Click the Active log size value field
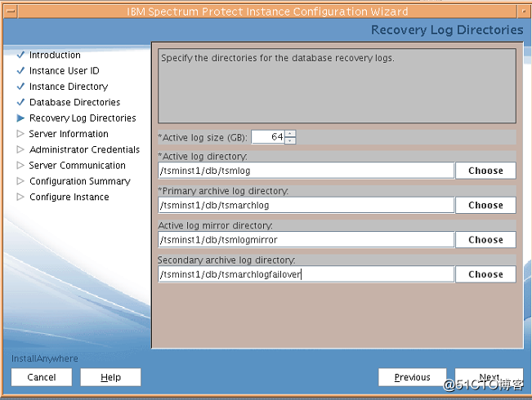Screen dimensions: 532x400 (268, 137)
